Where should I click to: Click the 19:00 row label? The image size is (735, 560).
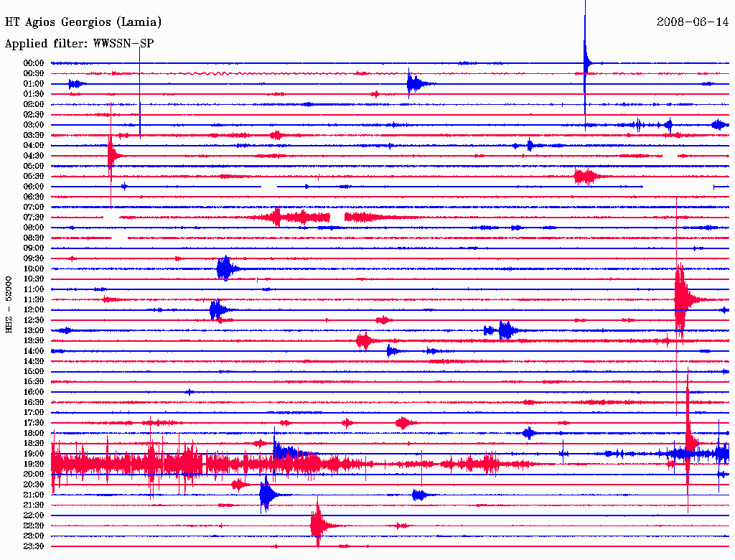[34, 454]
